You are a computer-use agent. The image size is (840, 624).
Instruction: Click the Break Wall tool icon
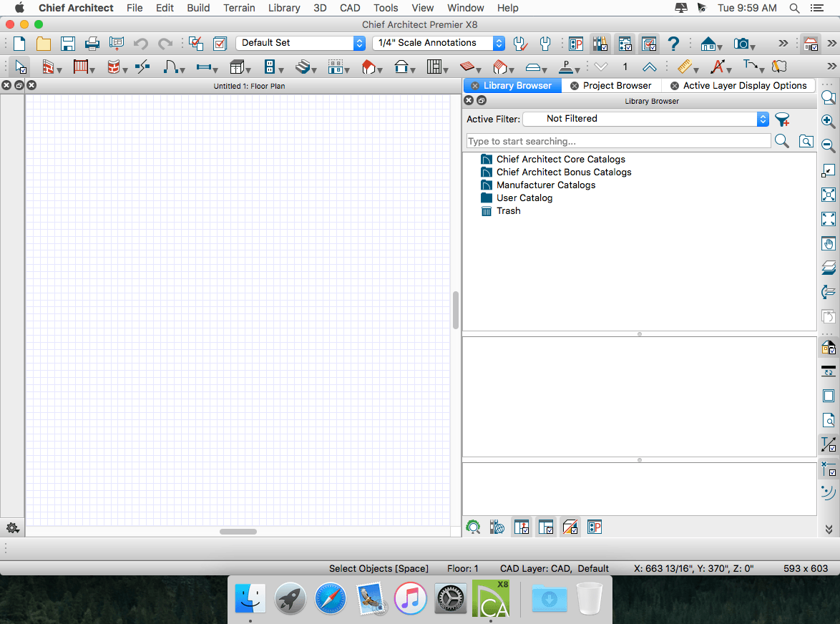(142, 67)
